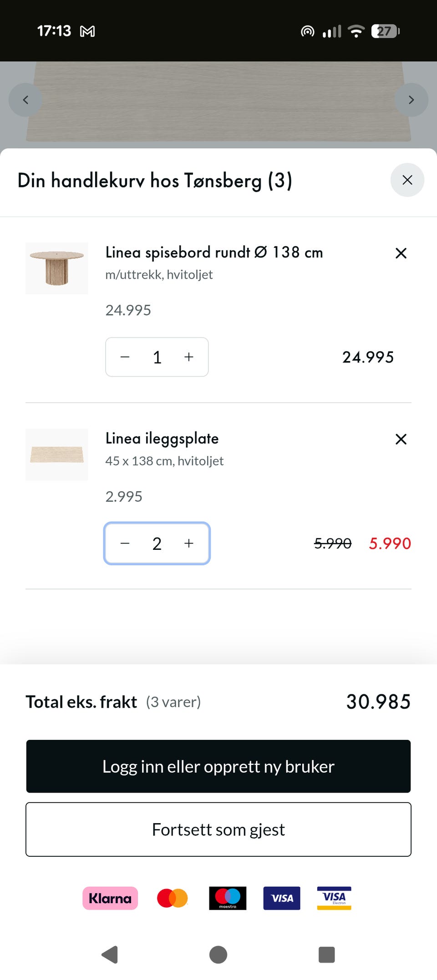The image size is (437, 980).
Task: Close the shopping cart panel
Action: [407, 180]
